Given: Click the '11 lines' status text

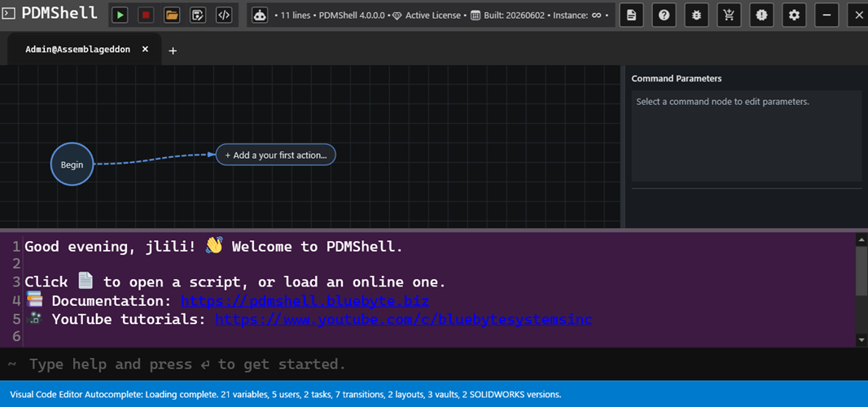Looking at the screenshot, I should point(296,15).
